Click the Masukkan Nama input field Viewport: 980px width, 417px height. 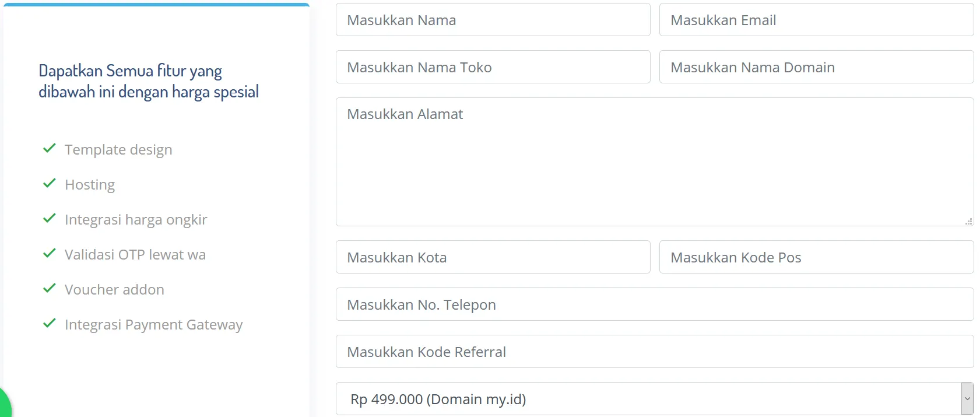493,20
